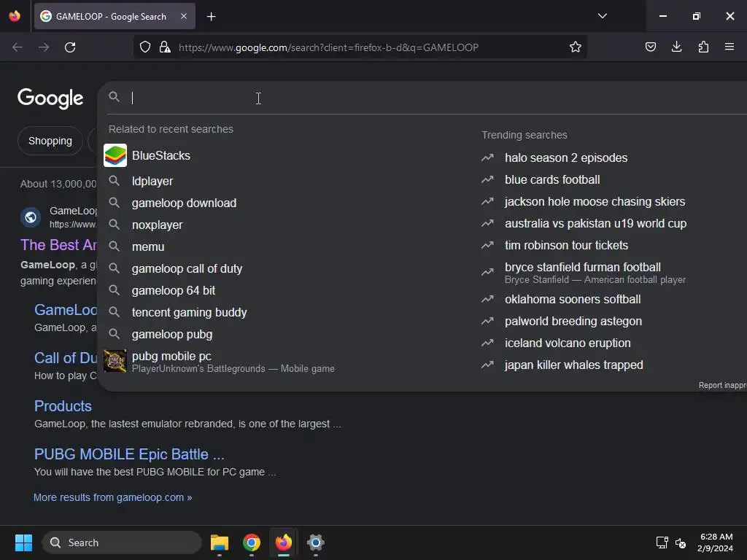The width and height of the screenshot is (747, 560).
Task: Select oklahoma sooners softball trend
Action: click(573, 300)
